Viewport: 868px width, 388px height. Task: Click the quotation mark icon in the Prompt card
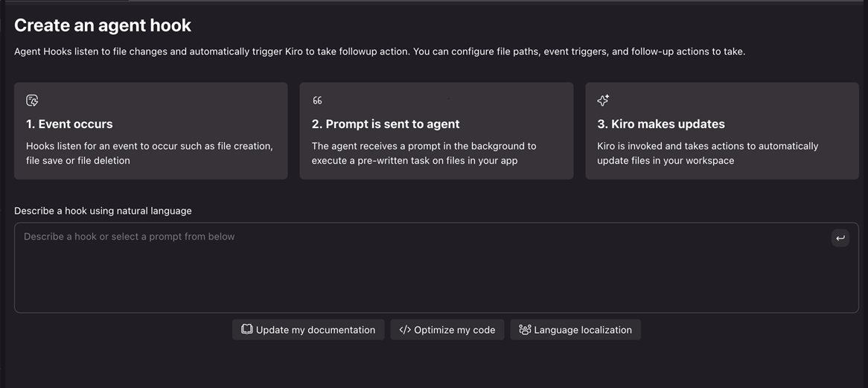click(317, 101)
